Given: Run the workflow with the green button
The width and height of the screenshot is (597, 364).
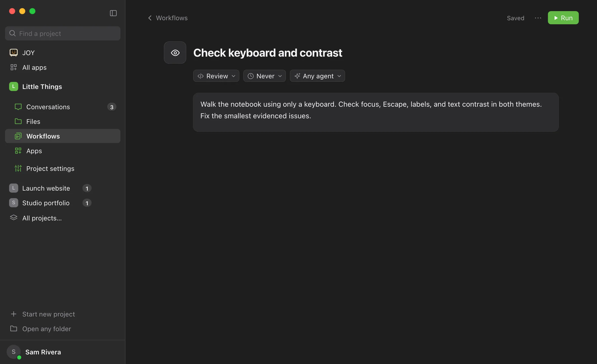Looking at the screenshot, I should point(563,18).
